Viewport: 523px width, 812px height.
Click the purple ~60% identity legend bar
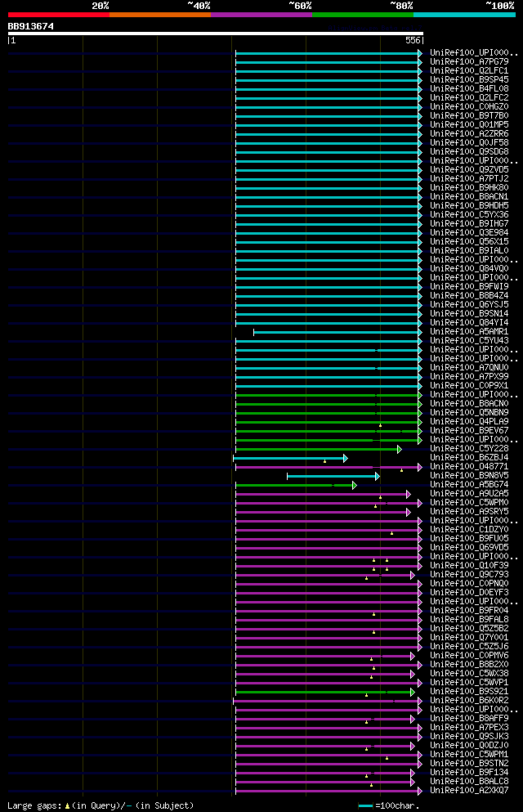261,15
